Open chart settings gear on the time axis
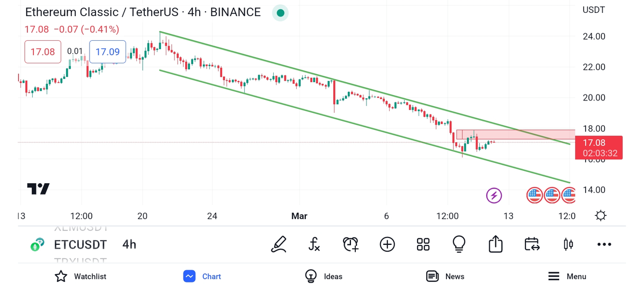The width and height of the screenshot is (644, 290). coord(601,216)
